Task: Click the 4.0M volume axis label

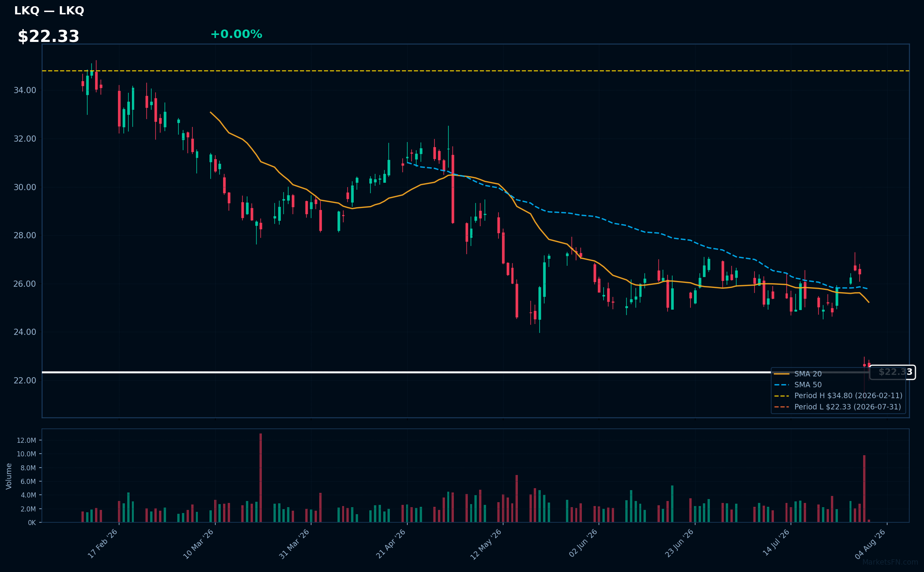Action: [x=28, y=495]
